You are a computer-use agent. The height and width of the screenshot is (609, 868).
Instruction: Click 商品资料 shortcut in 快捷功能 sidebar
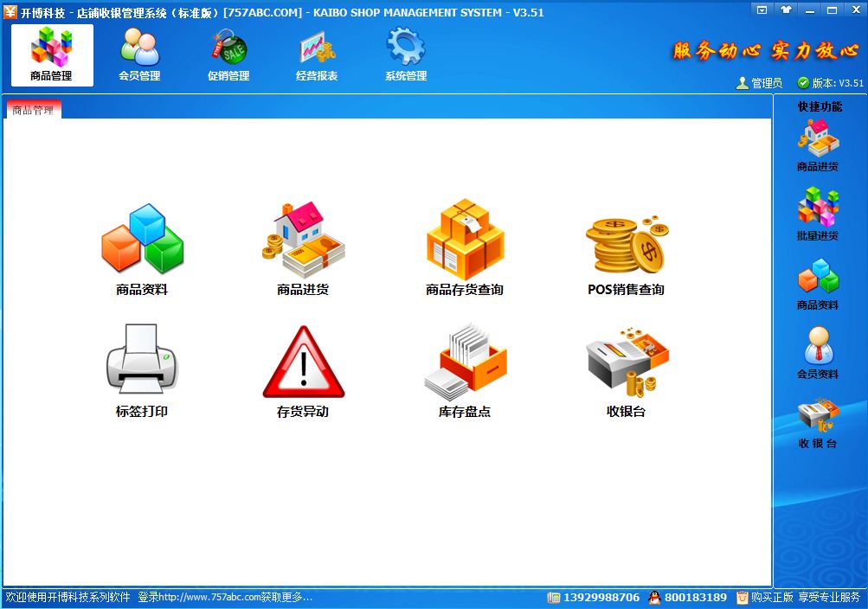pos(818,284)
